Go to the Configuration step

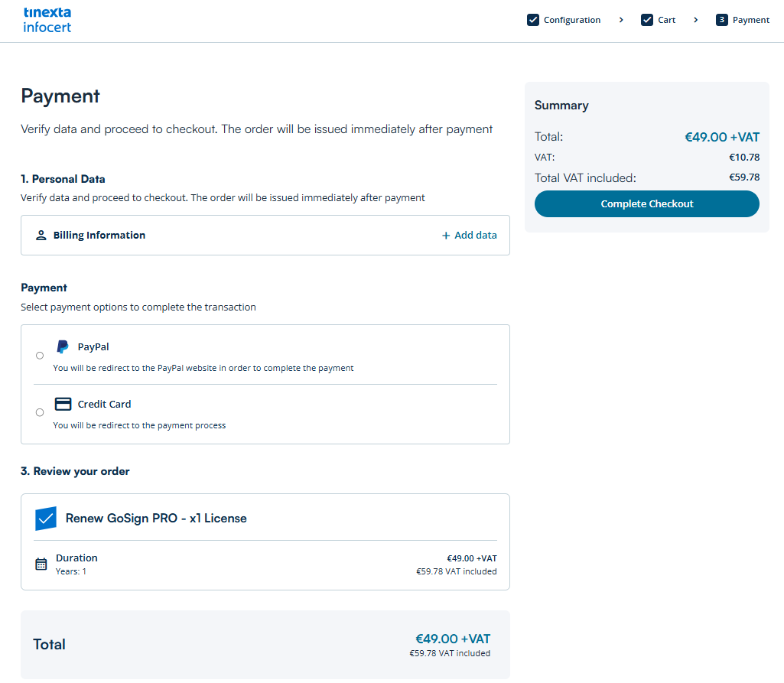click(x=572, y=20)
